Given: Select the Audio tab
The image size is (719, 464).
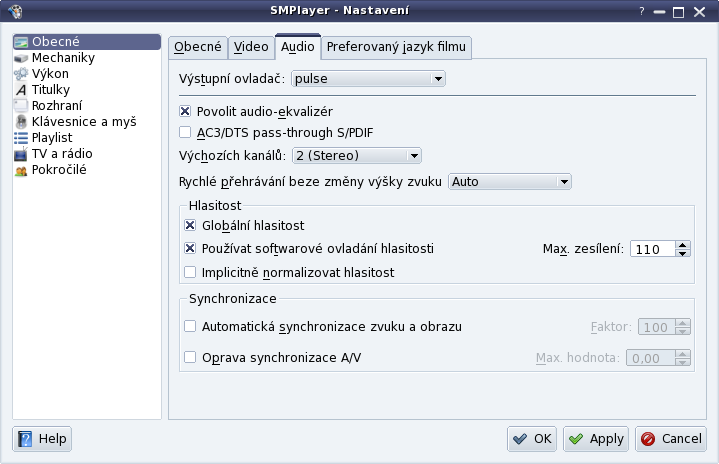Looking at the screenshot, I should point(298,47).
